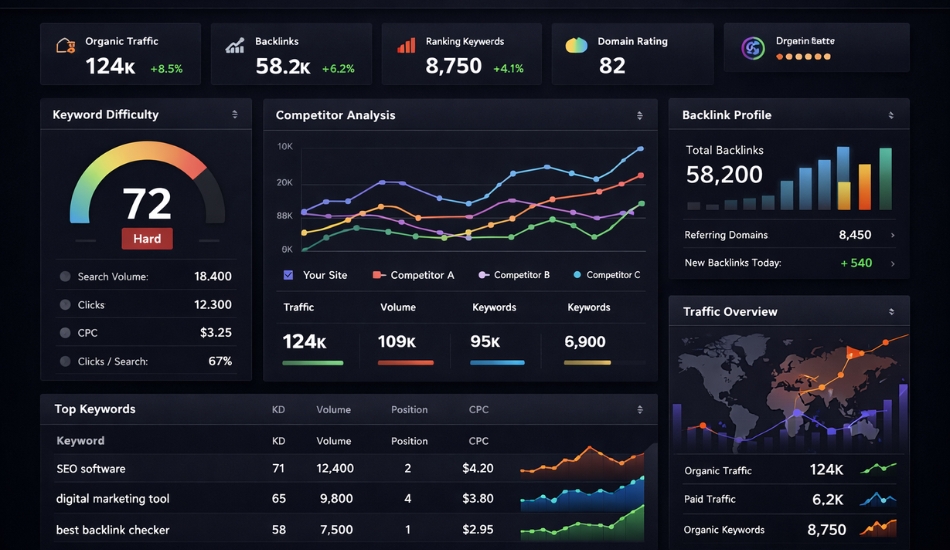Open the best backlink checker keyword
Image resolution: width=950 pixels, height=550 pixels.
(113, 529)
